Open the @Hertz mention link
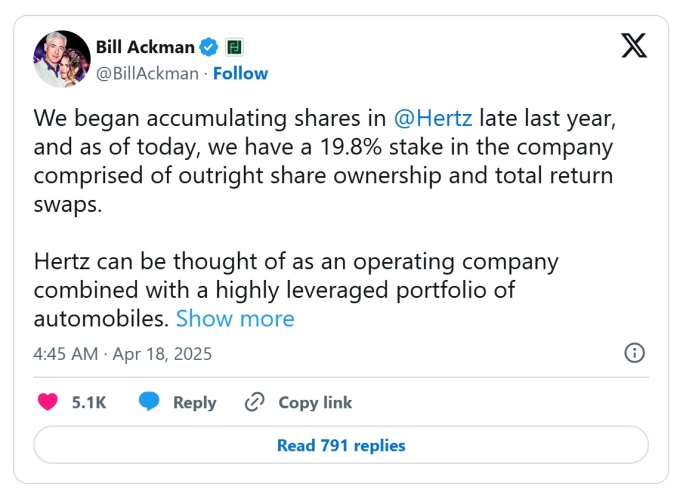 coord(434,117)
